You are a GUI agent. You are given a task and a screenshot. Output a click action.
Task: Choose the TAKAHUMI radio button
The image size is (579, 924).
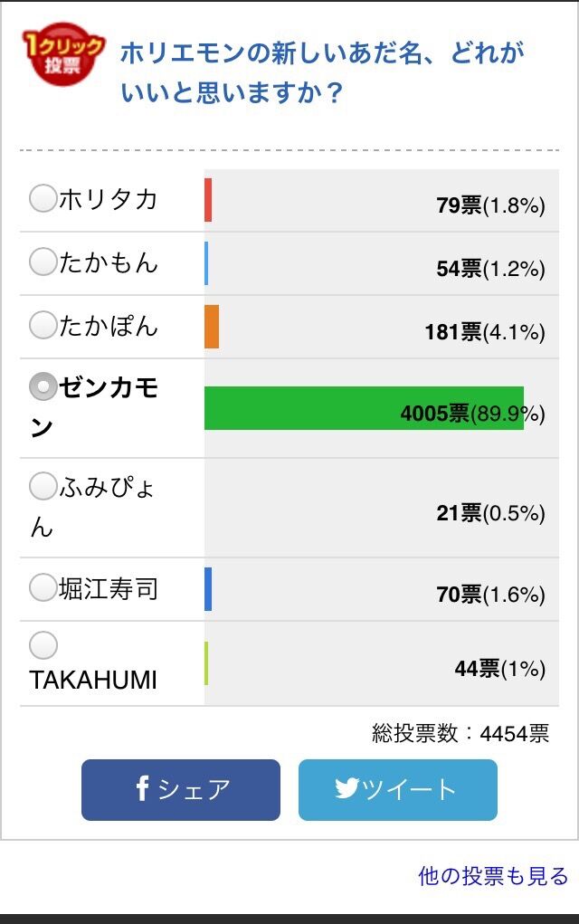pos(43,645)
